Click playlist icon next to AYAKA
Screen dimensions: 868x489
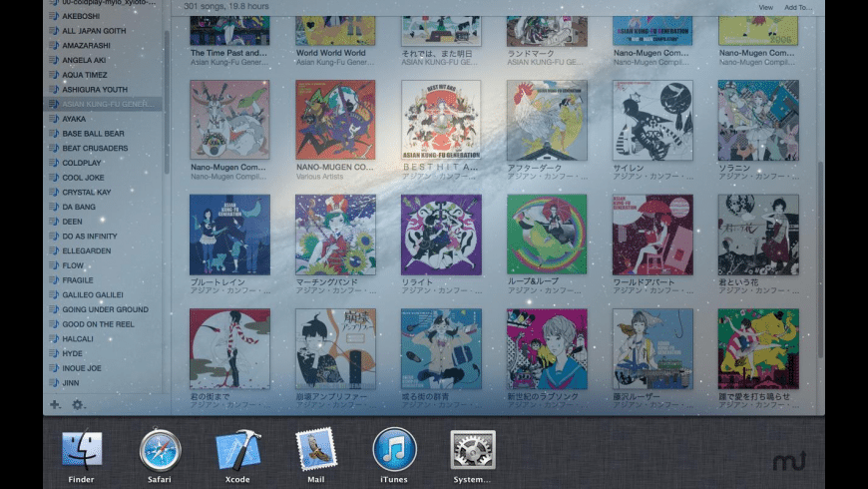click(x=54, y=119)
